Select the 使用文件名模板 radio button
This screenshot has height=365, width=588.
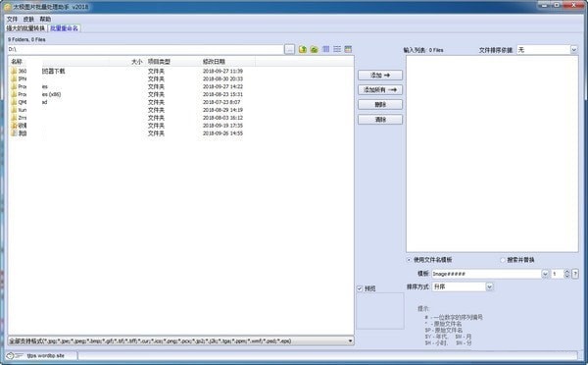[409, 260]
